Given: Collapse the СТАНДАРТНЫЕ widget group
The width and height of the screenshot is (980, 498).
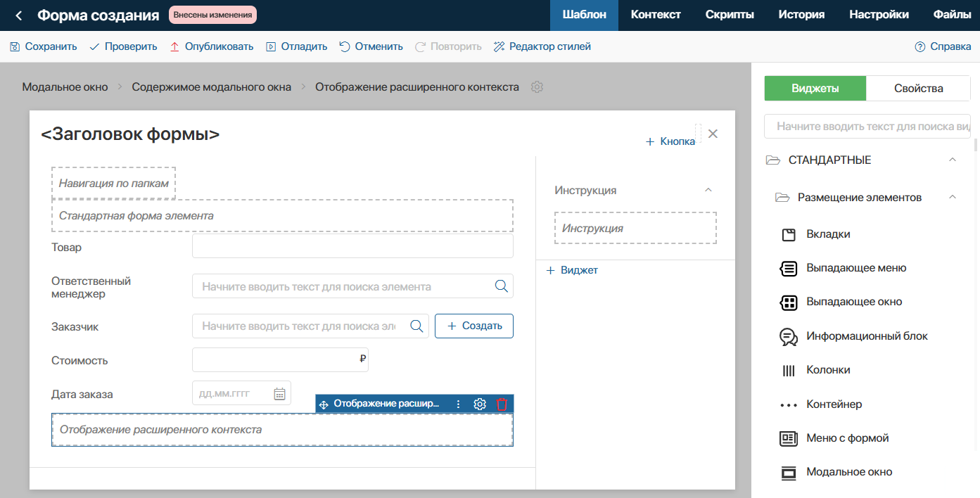Looking at the screenshot, I should [953, 160].
